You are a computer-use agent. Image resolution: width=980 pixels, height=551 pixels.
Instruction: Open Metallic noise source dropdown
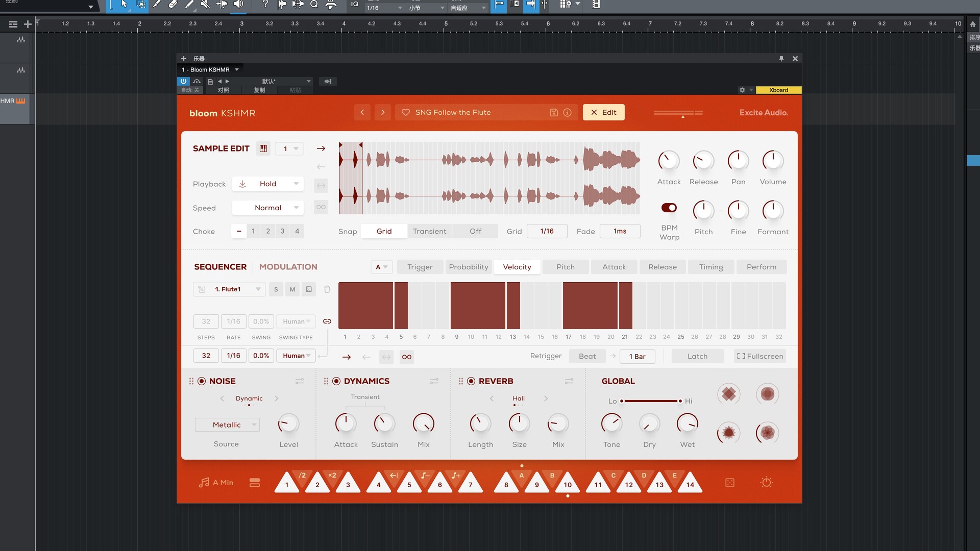point(227,424)
